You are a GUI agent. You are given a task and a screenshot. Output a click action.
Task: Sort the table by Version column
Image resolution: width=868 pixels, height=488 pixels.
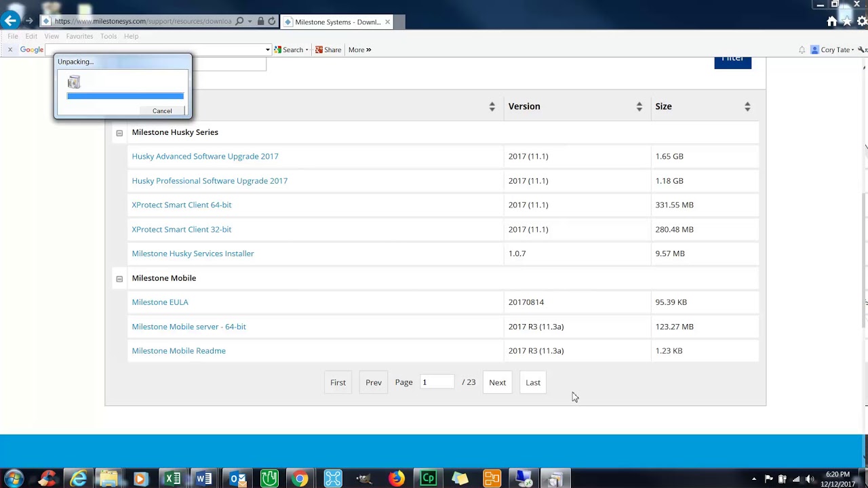tap(639, 106)
